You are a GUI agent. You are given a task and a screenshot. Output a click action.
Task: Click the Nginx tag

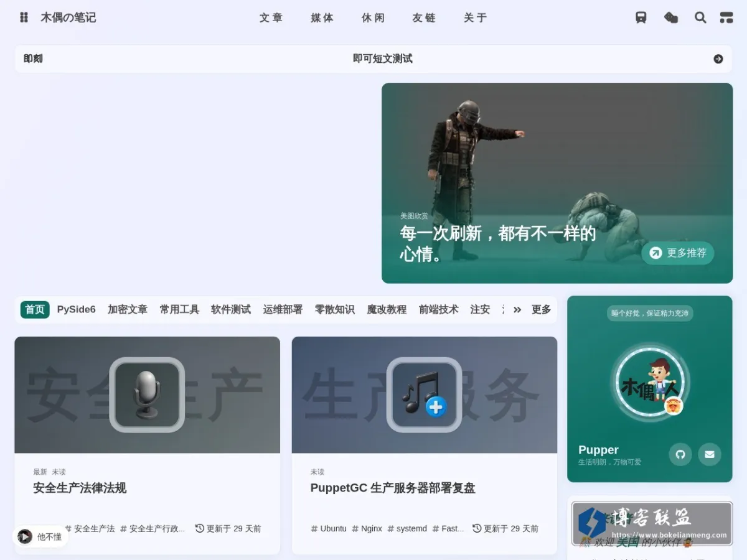coord(367,528)
